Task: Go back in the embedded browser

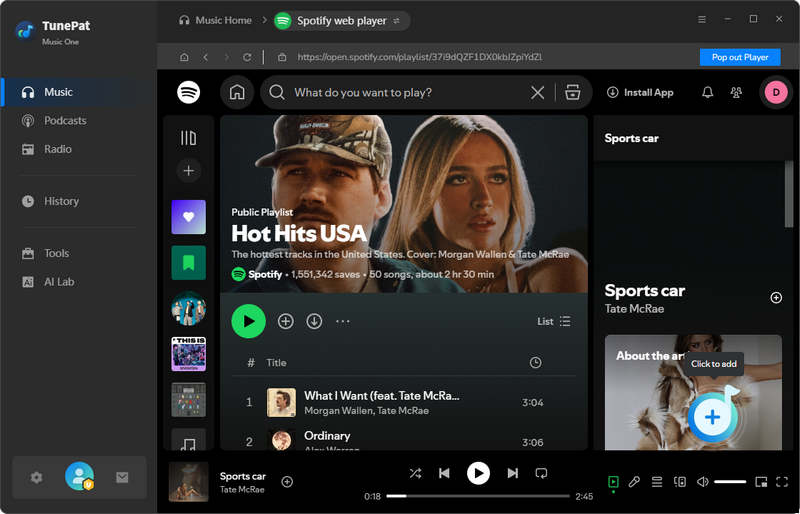Action: (206, 57)
